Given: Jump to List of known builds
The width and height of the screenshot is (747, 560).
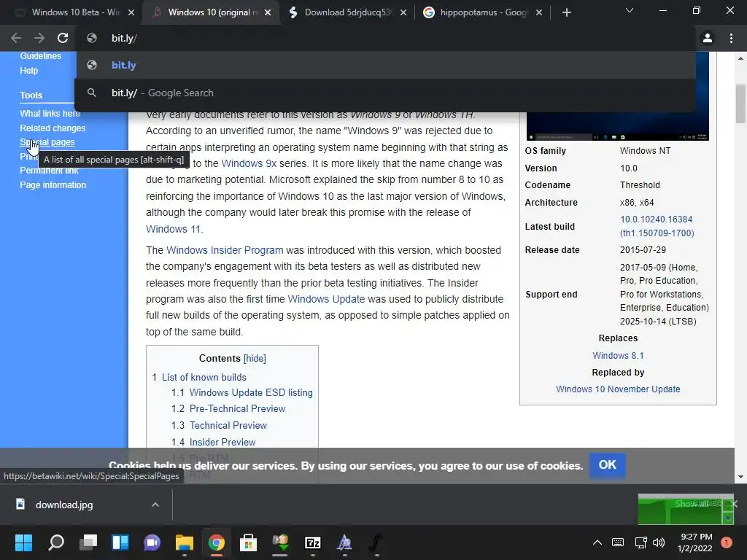Looking at the screenshot, I should pos(204,377).
